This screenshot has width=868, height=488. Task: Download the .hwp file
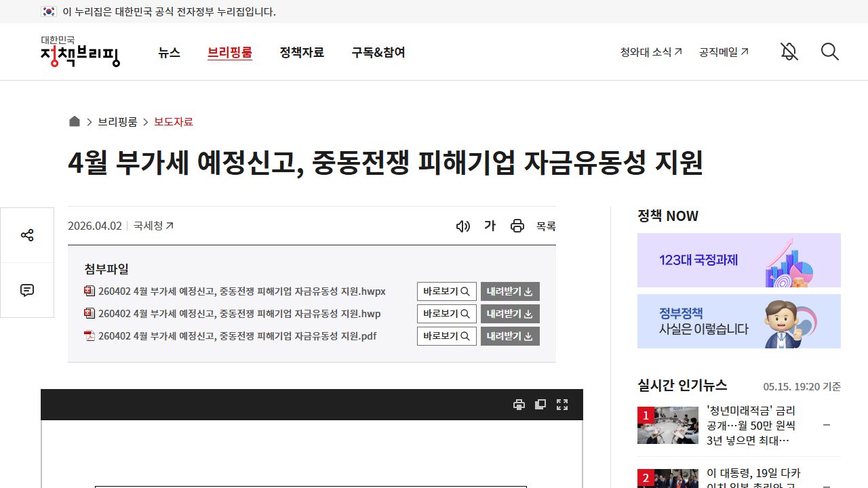[x=510, y=314]
